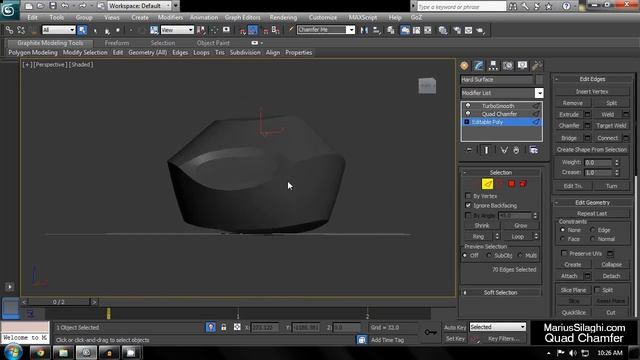
Task: Click the Loop selection button
Action: coord(518,236)
